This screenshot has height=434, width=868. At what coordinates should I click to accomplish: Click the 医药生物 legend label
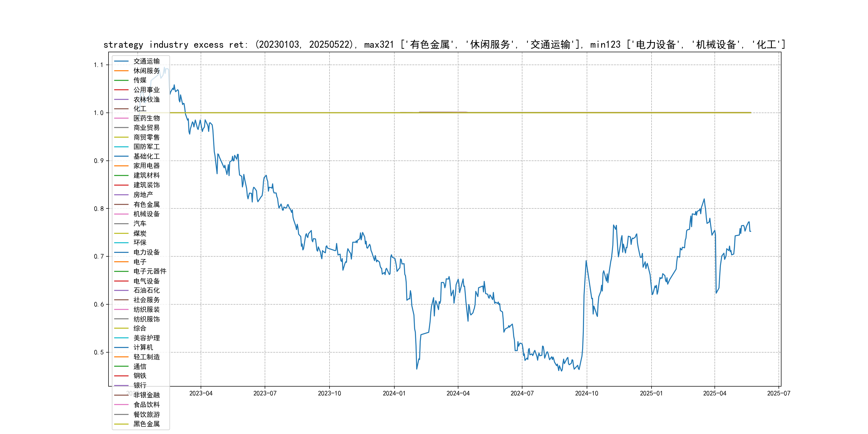(146, 118)
